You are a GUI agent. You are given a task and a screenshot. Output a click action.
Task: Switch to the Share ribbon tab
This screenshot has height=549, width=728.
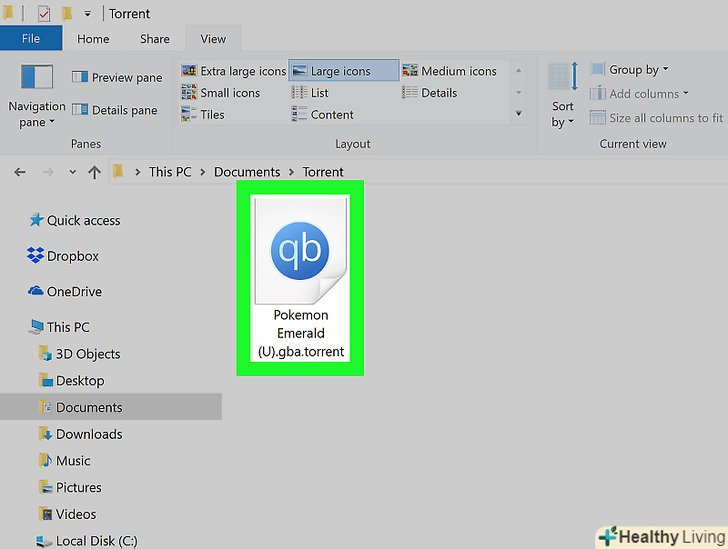(x=155, y=39)
